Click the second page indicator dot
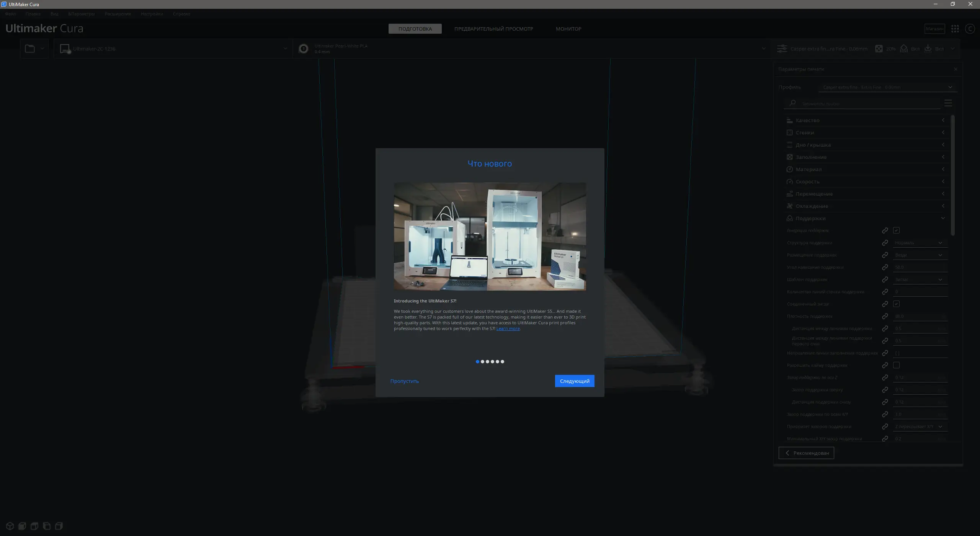 [x=482, y=361]
